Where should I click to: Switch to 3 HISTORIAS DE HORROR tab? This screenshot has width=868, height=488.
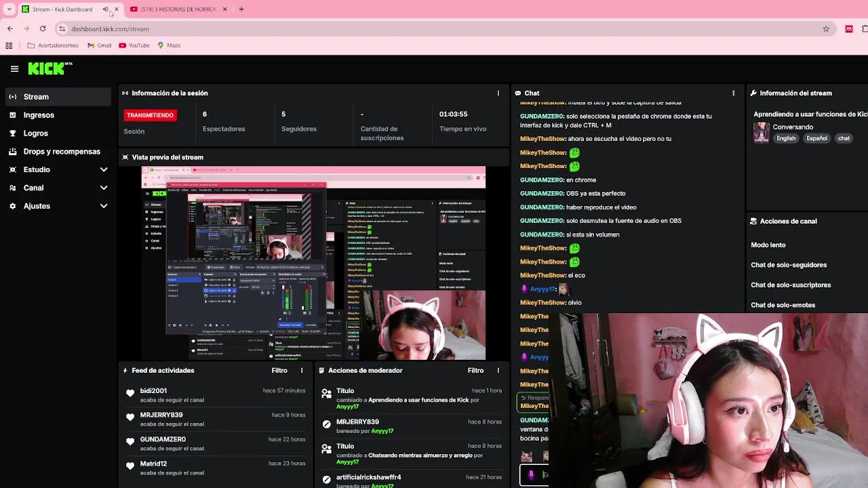(x=178, y=9)
